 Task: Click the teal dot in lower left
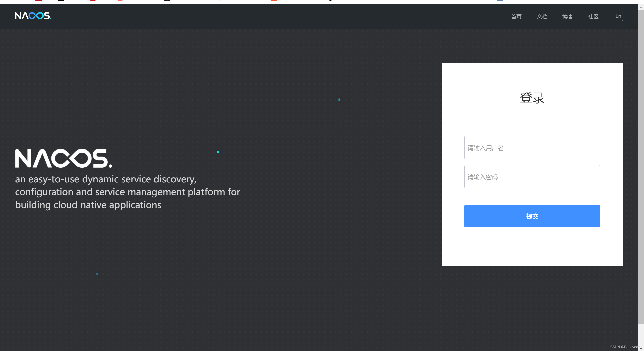[97, 274]
